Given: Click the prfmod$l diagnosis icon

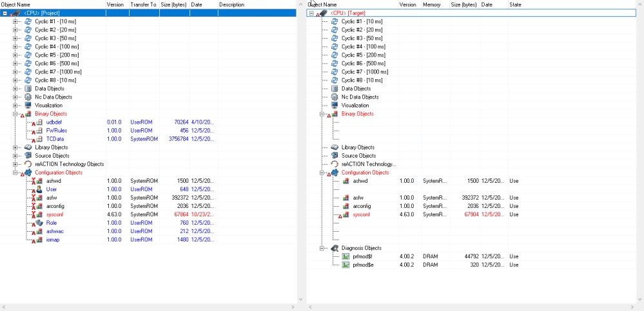Looking at the screenshot, I should (346, 256).
